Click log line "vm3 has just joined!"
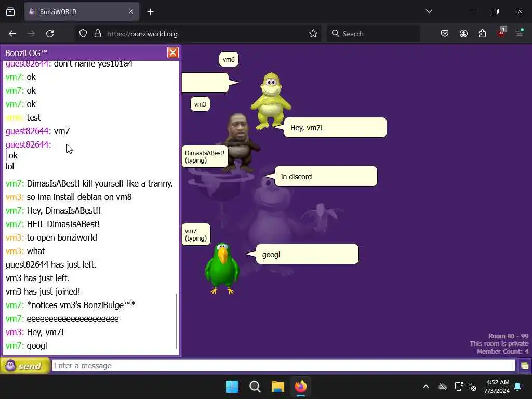532x399 pixels. point(43,291)
